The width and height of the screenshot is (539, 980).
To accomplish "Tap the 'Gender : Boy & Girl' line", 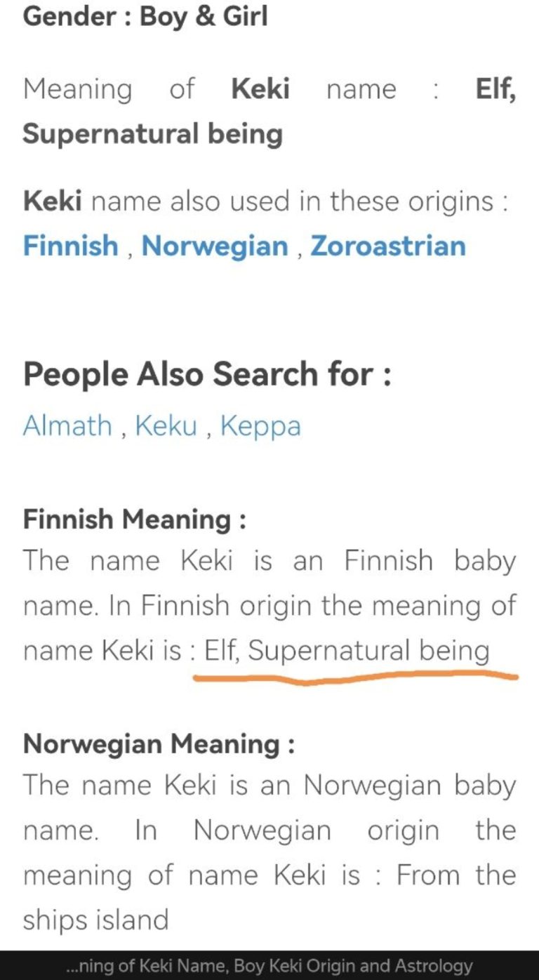I will pyautogui.click(x=145, y=15).
